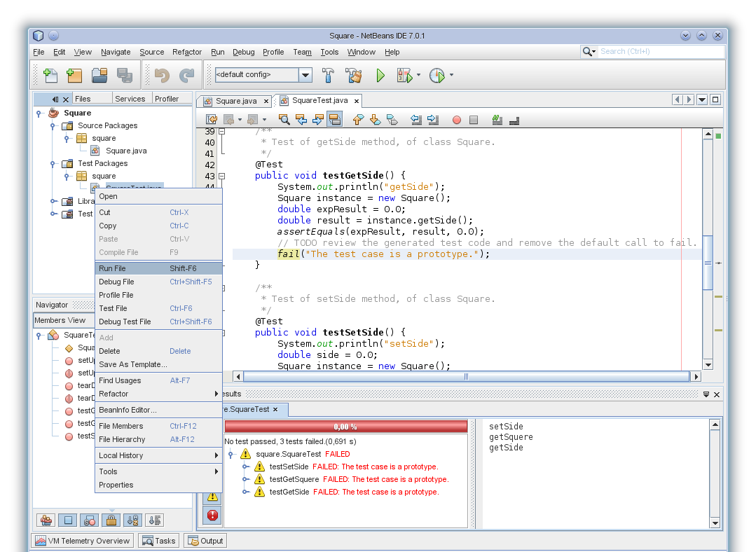Toggle Show Non-Public Members lock filter
This screenshot has height=552, width=756.
pos(111,520)
